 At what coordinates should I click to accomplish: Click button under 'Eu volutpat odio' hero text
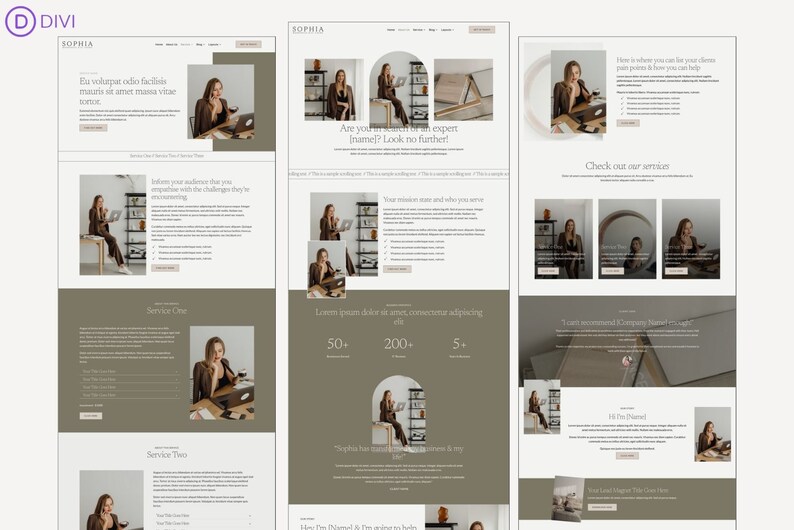93,128
